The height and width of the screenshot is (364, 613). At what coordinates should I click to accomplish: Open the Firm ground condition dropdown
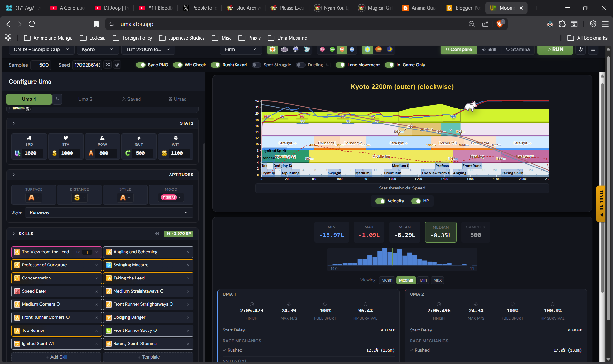pos(240,49)
